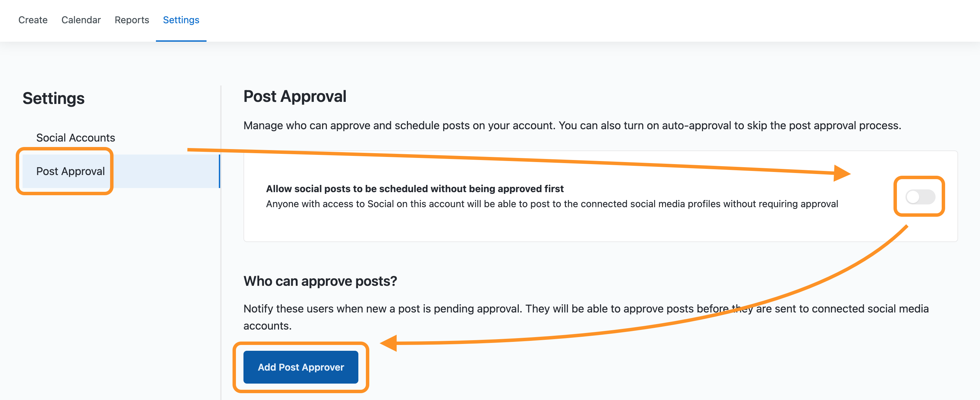
Task: Click the Settings sidebar heading
Action: [x=54, y=98]
